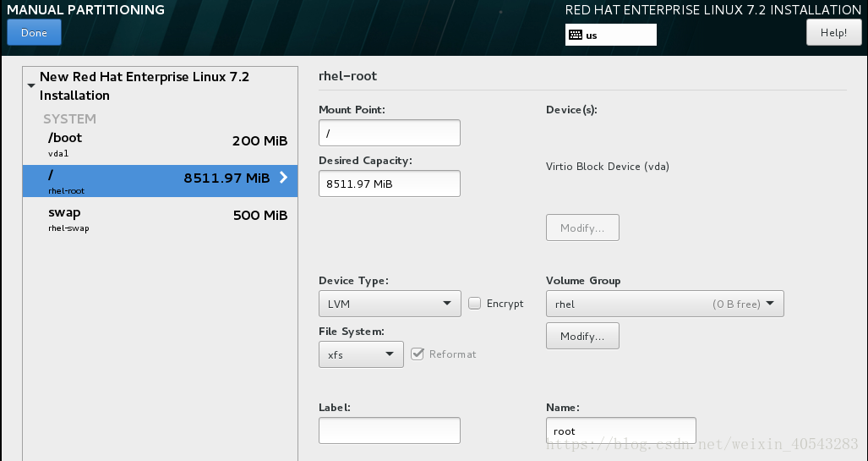Open the Device Type LVM dropdown
868x461 pixels.
pyautogui.click(x=390, y=304)
